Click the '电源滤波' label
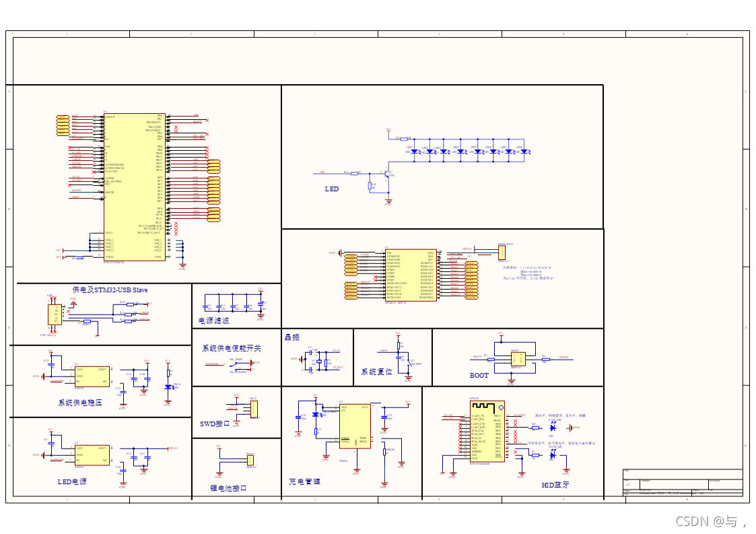 pyautogui.click(x=213, y=321)
